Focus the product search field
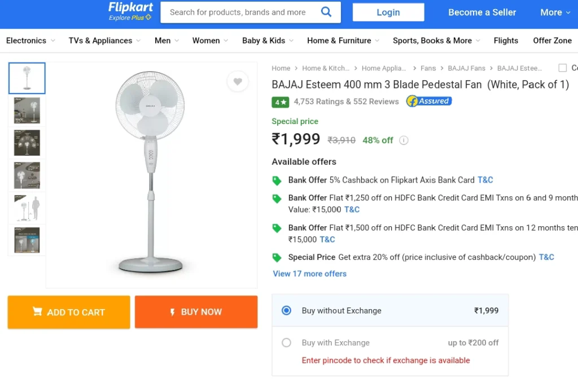Image resolution: width=578 pixels, height=392 pixels. (238, 12)
